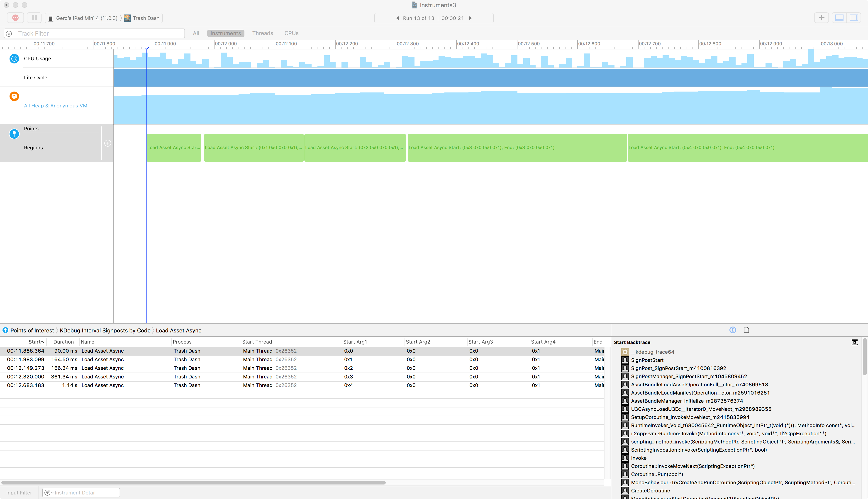Switch to the Threads tab
This screenshot has height=499, width=868.
[263, 33]
